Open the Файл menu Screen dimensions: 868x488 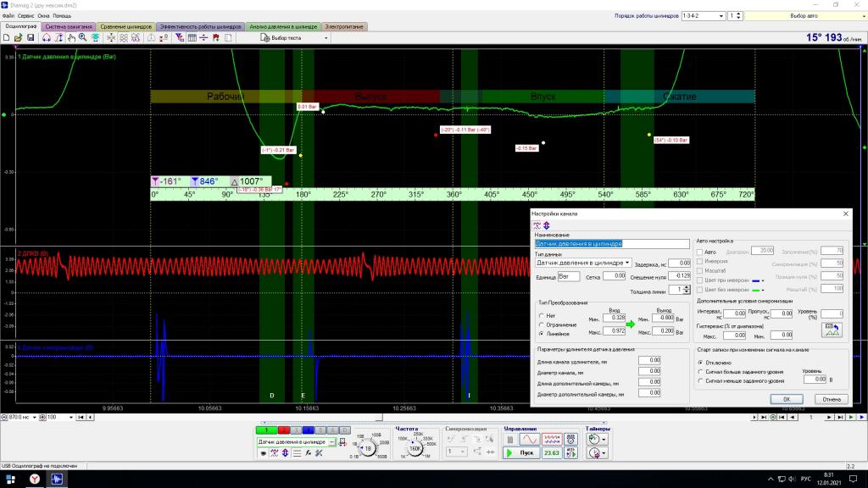[x=8, y=16]
